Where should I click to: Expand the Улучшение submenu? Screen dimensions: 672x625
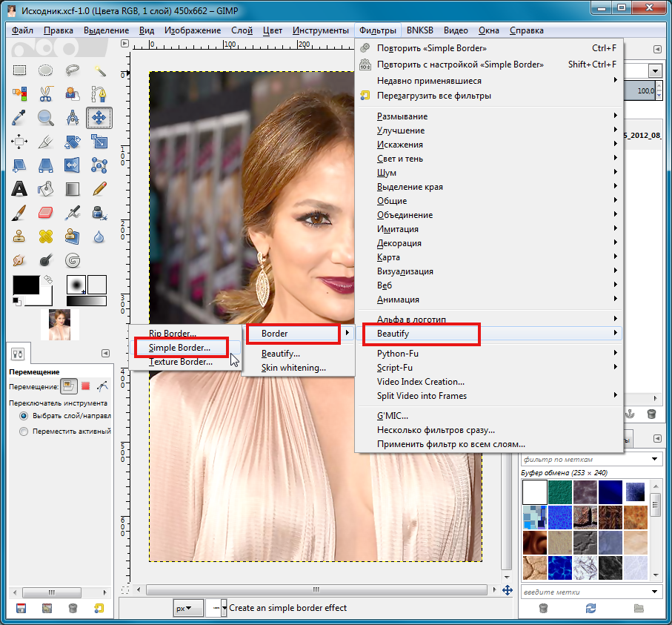(488, 130)
